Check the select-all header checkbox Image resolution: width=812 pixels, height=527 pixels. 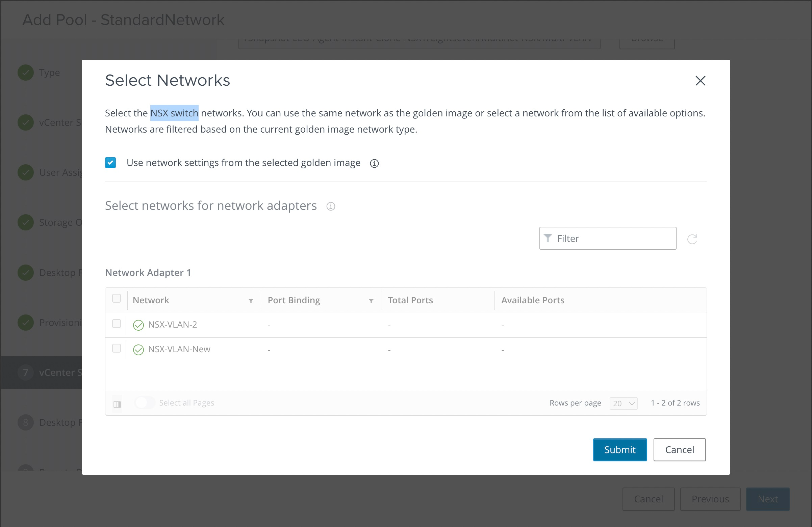click(116, 298)
